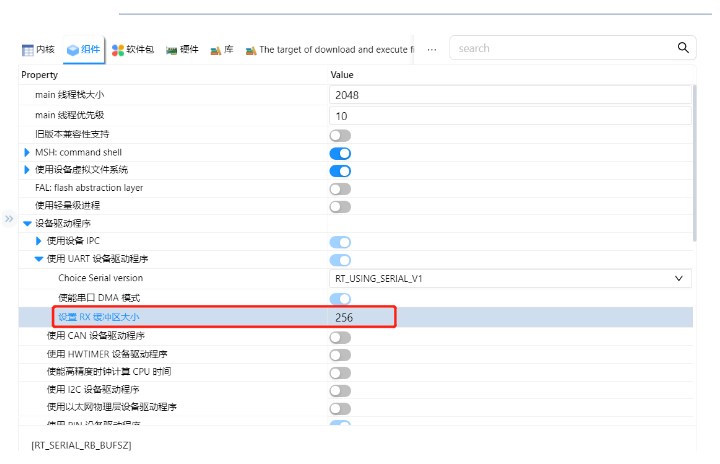Collapse the 设备驱动程序 node
The width and height of the screenshot is (720, 464).
pos(27,223)
